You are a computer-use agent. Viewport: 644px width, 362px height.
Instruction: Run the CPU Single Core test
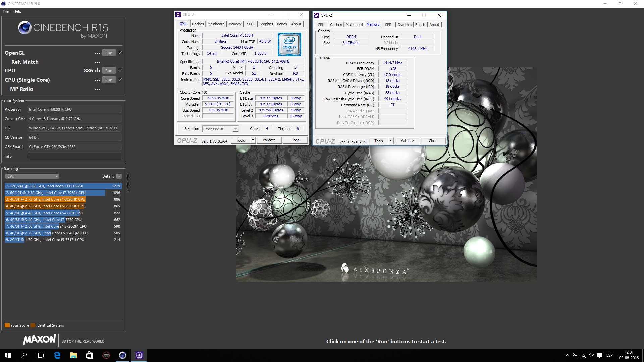(109, 80)
